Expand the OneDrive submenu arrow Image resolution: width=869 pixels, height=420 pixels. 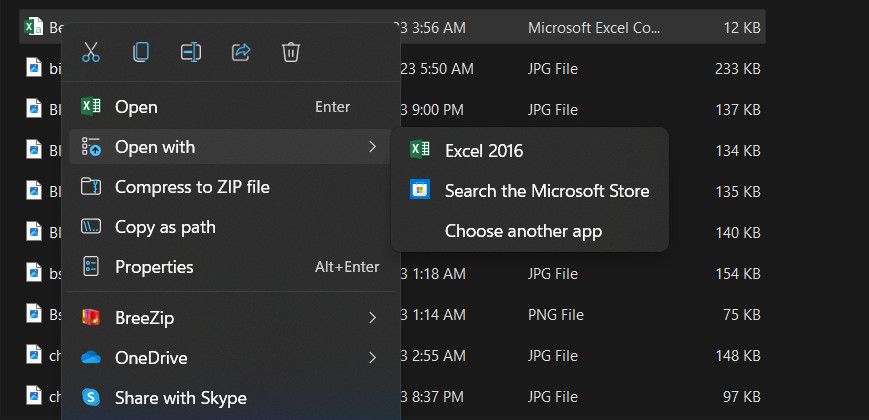tap(372, 357)
